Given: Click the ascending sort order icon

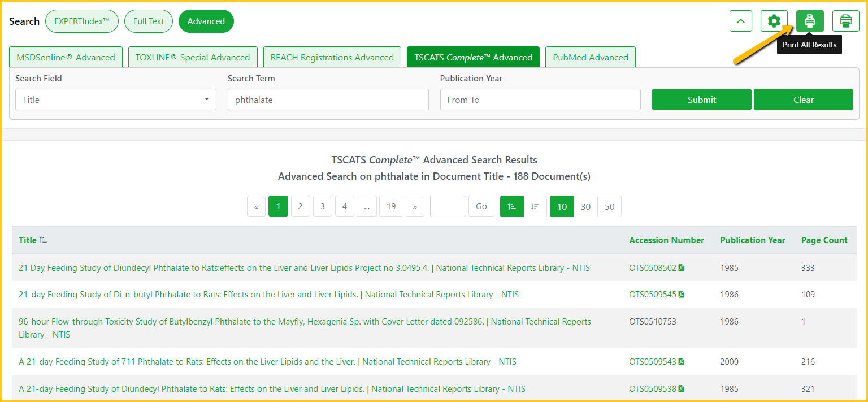Looking at the screenshot, I should pyautogui.click(x=512, y=206).
